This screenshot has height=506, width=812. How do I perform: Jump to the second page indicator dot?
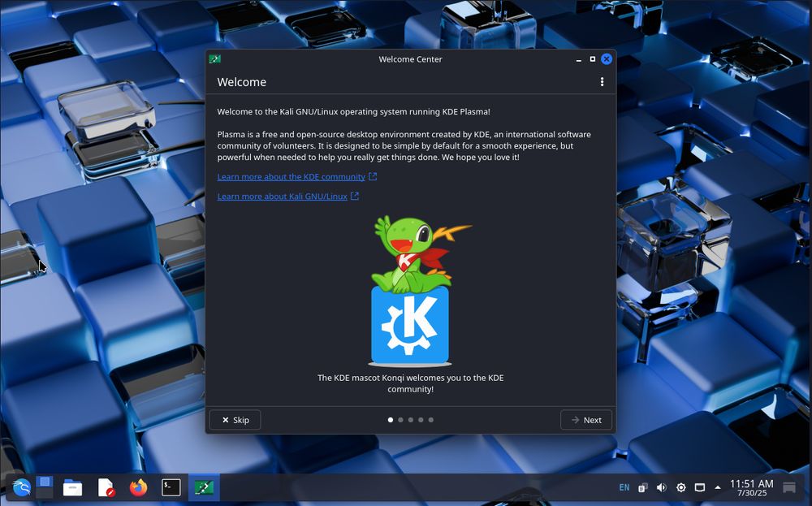[x=400, y=420]
